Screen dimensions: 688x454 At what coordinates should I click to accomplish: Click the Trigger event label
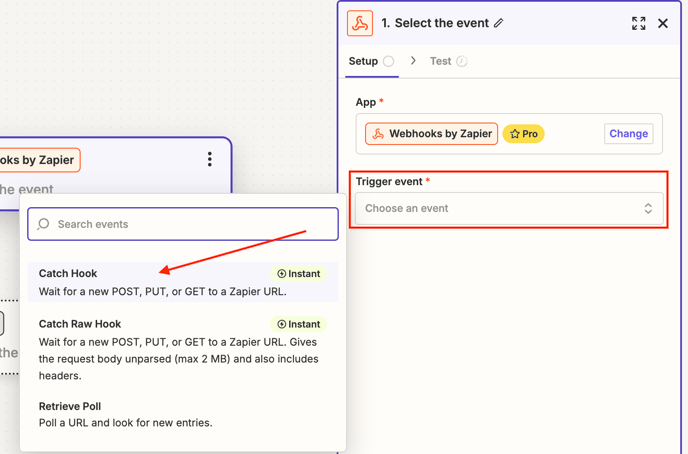point(389,182)
